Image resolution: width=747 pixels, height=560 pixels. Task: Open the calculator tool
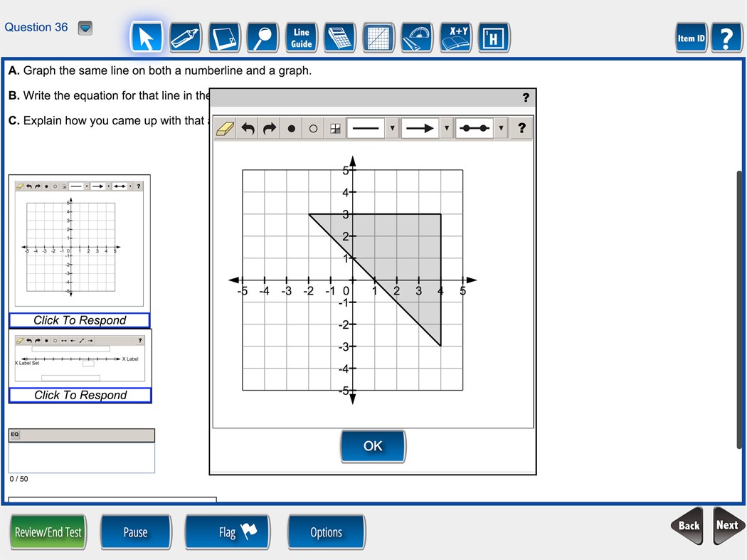(x=339, y=37)
